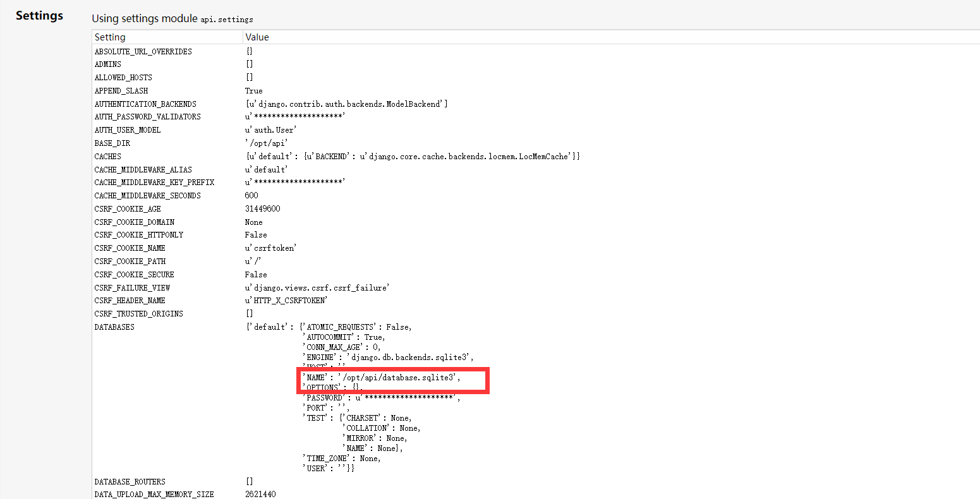Click the True value of APPEND_SLASH
The height and width of the screenshot is (499, 980).
(254, 91)
